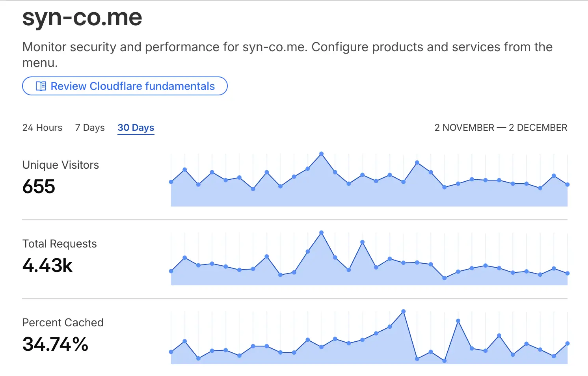
Task: Select the 7 Days time range
Action: coord(90,128)
